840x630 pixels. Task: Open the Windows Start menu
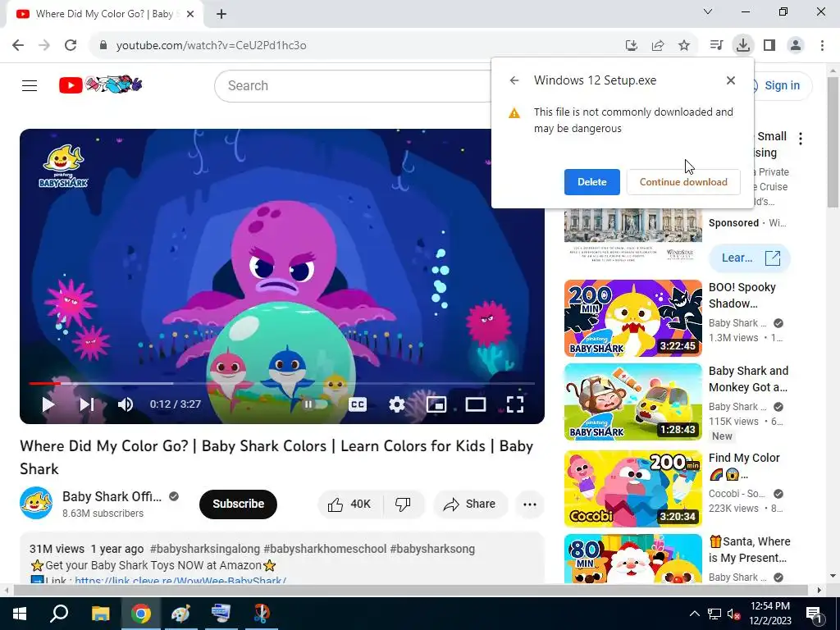(x=20, y=614)
